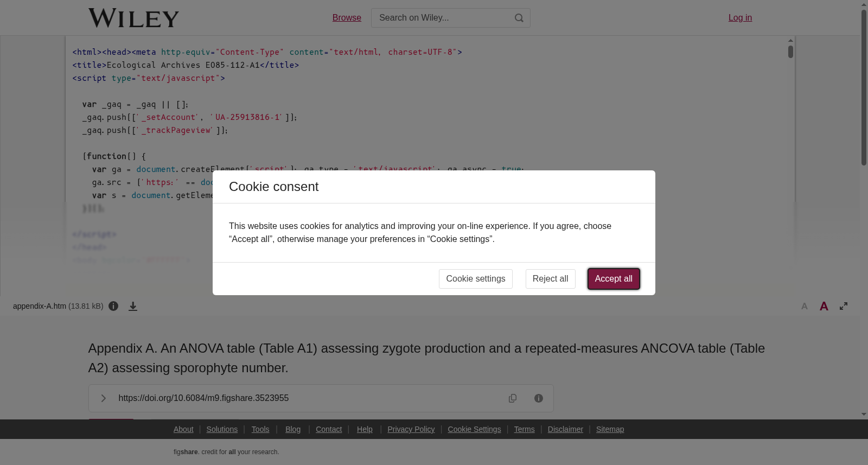868x465 pixels.
Task: Open the Browse link
Action: tap(347, 18)
